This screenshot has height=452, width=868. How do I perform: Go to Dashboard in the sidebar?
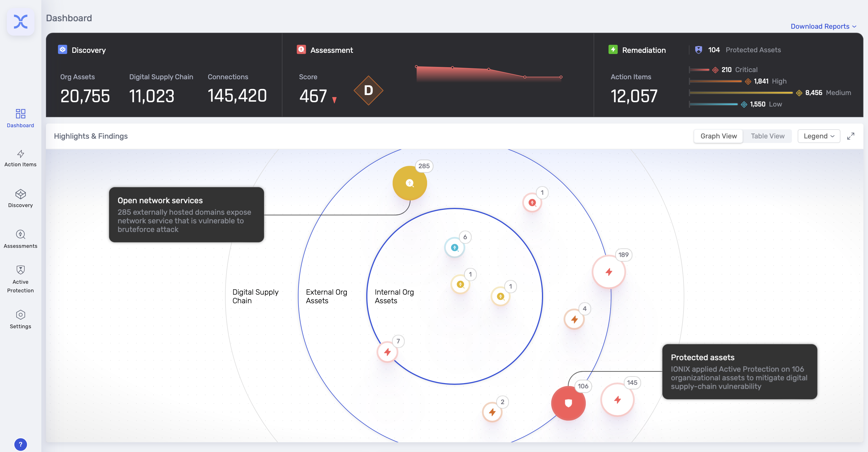[21, 125]
